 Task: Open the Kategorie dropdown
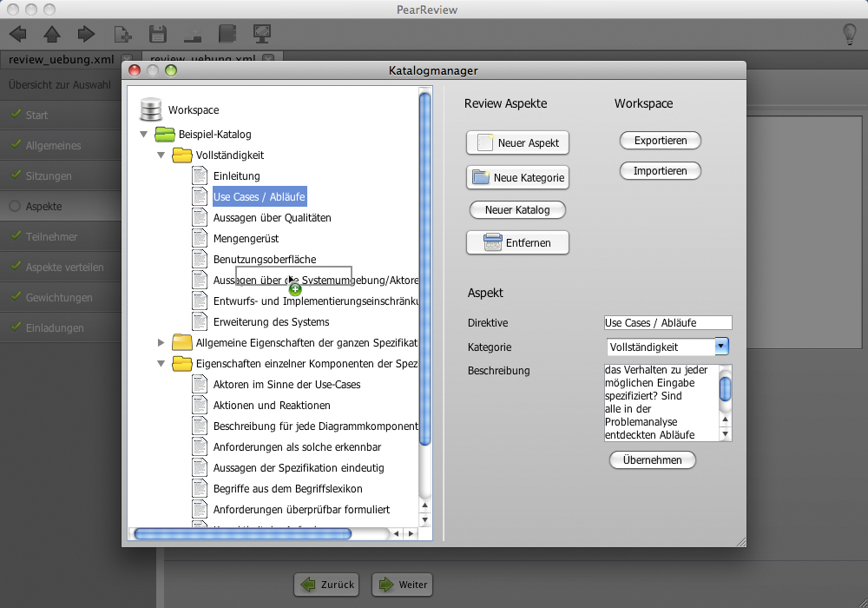click(x=721, y=347)
